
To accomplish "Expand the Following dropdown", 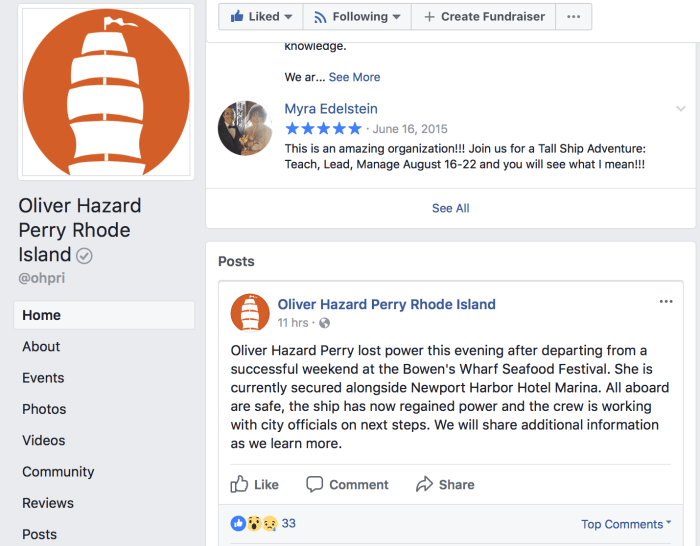I will click(x=357, y=17).
